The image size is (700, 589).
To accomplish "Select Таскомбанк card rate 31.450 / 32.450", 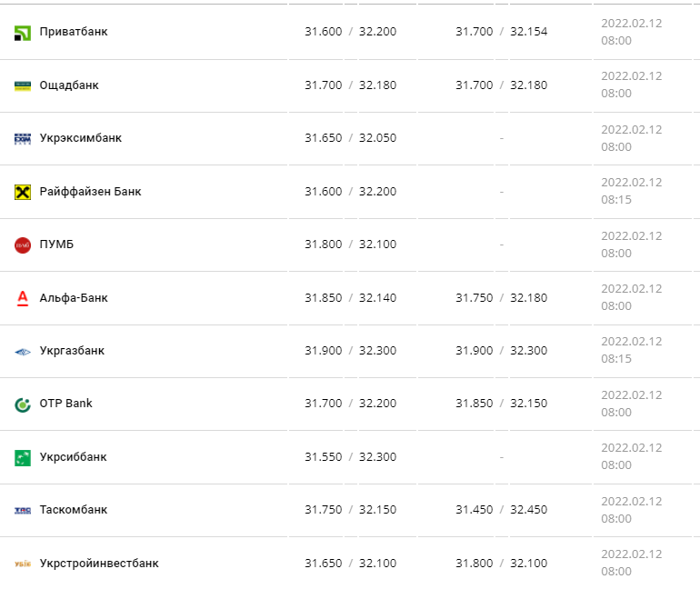I will (x=501, y=510).
